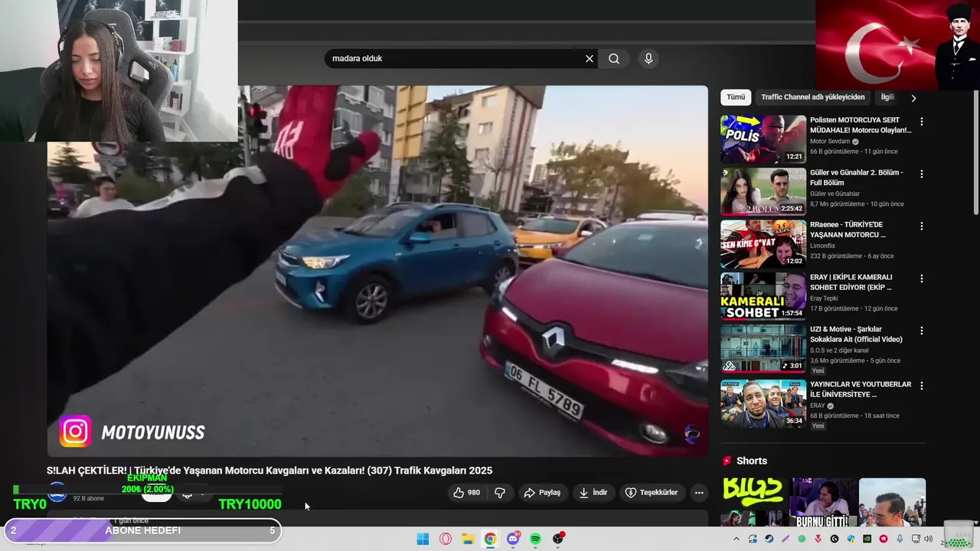980x551 pixels.
Task: Click the NVIDIA tray icon
Action: [x=867, y=539]
